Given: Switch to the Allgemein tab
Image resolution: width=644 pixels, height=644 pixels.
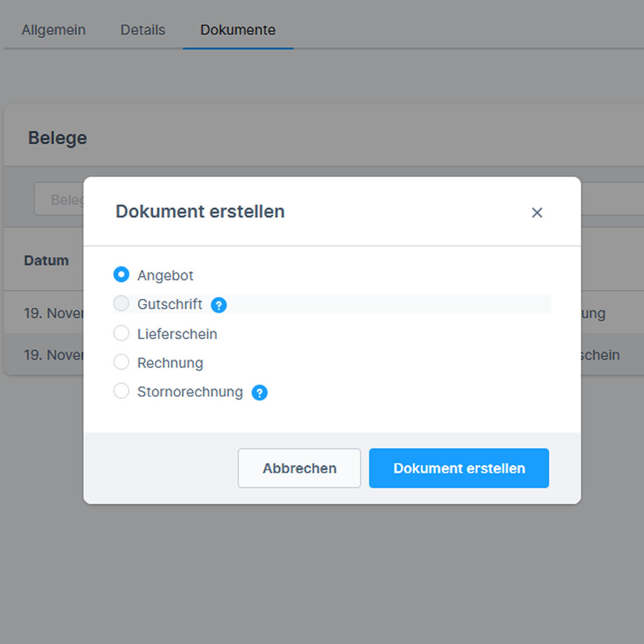Looking at the screenshot, I should (54, 30).
